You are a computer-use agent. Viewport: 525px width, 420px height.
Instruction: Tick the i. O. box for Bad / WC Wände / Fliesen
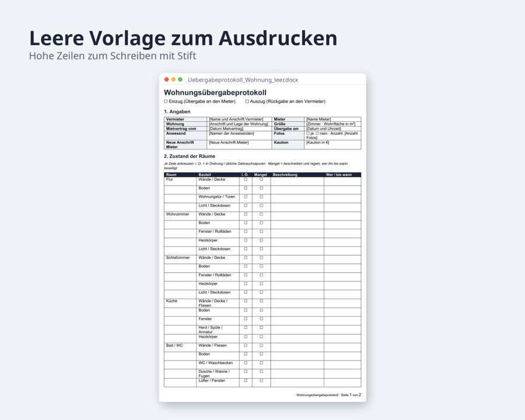click(x=246, y=345)
